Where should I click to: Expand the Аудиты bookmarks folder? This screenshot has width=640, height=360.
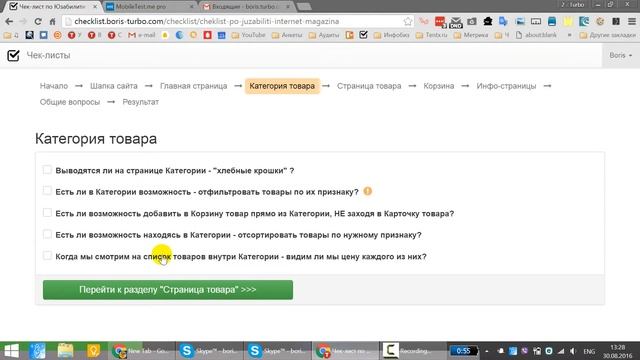pos(324,35)
